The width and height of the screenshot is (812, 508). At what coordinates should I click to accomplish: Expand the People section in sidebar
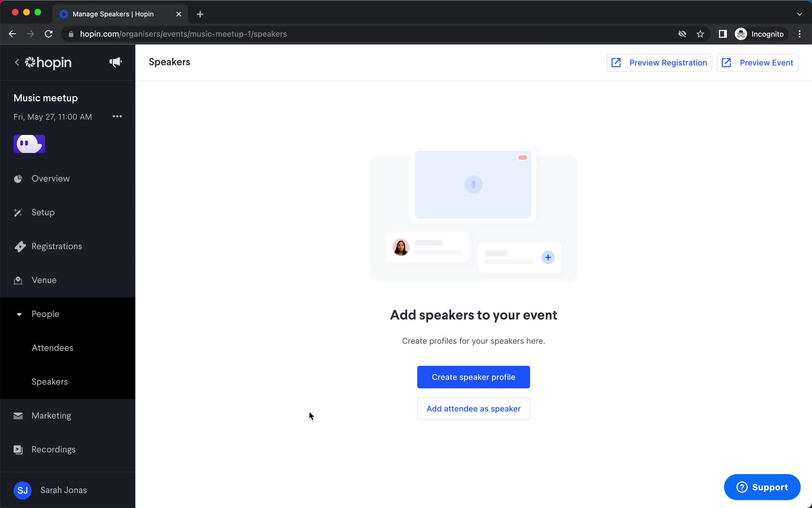(x=45, y=314)
